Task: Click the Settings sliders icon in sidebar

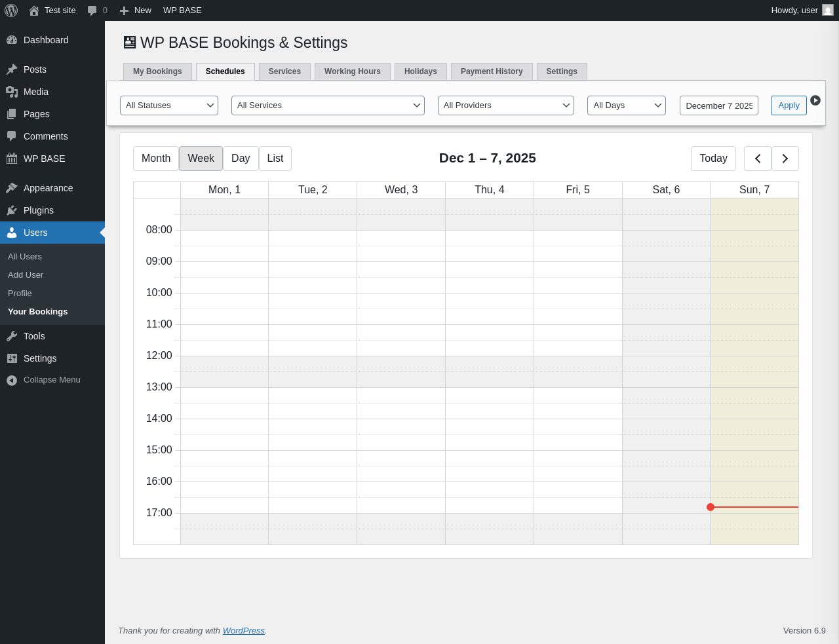Action: pyautogui.click(x=12, y=358)
